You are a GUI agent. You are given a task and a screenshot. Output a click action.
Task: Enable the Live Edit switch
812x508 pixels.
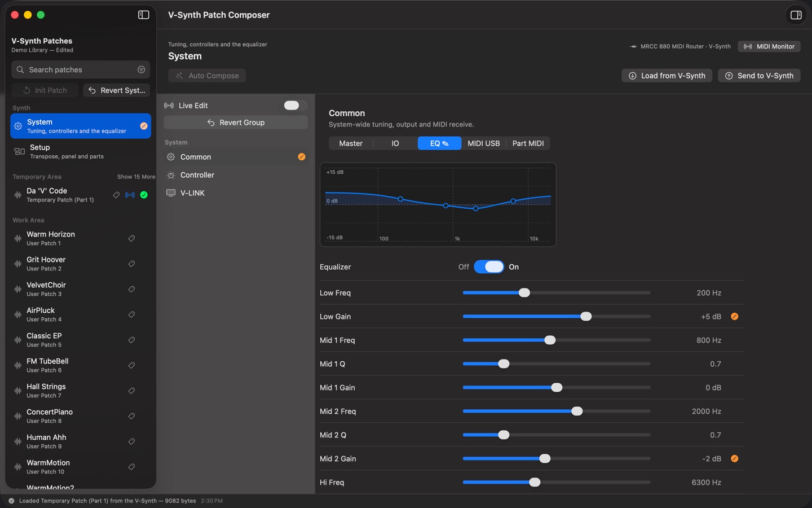(x=292, y=106)
